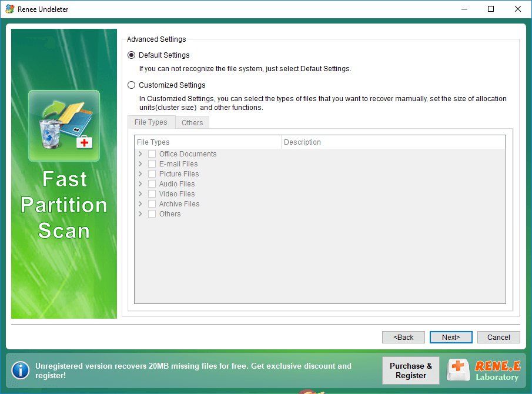Click the unregistered version notice text
Screen dimensions: 532x394
(x=193, y=370)
